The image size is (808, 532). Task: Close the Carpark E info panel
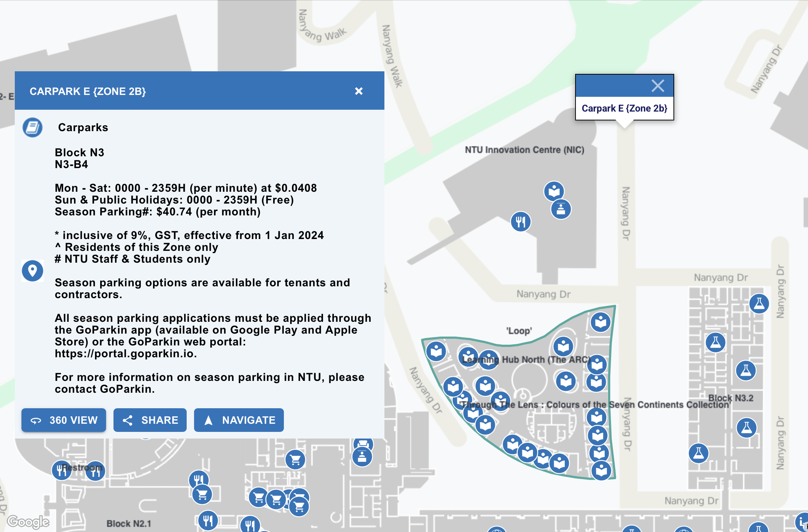tap(359, 91)
